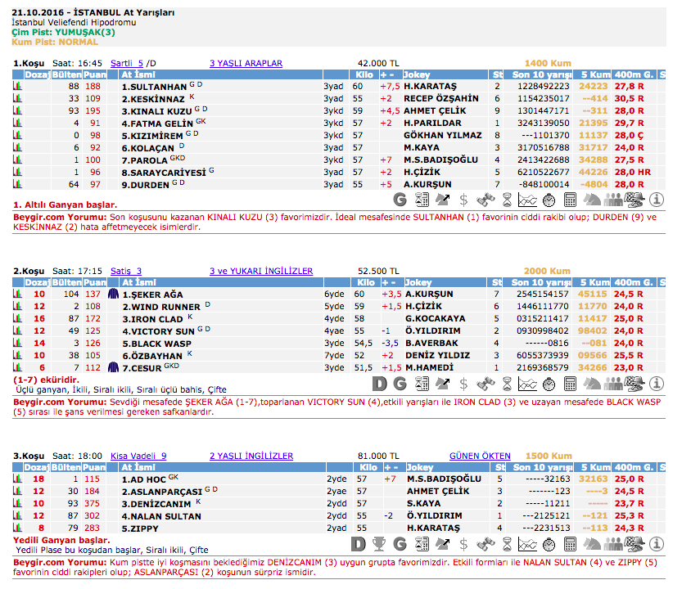Open the 'Şartlı 5' race type link

(126, 63)
